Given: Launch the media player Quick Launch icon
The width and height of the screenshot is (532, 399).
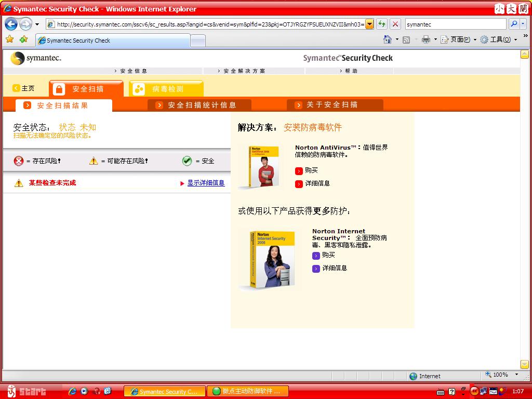Looking at the screenshot, I should (x=84, y=391).
